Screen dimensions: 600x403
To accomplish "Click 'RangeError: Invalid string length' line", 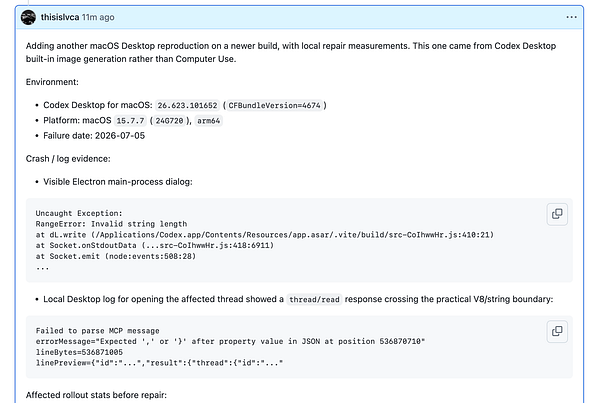I will click(111, 224).
